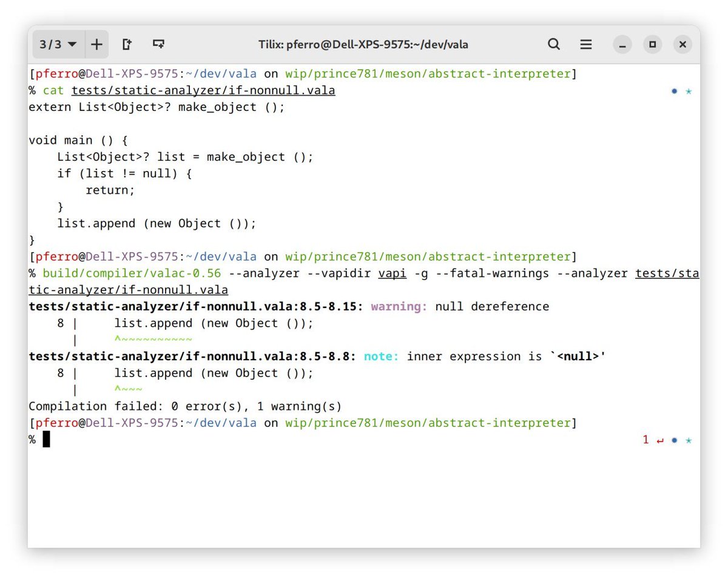Click the 'warning: null dereference' message
Screen dimensions: 728x578
click(460, 306)
